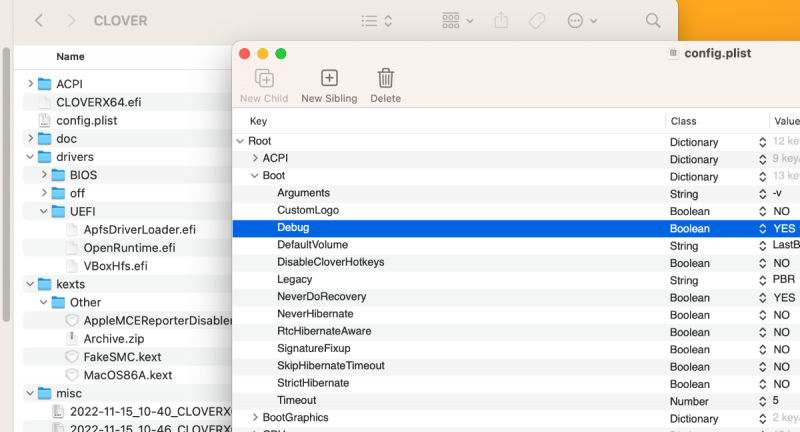This screenshot has height=432, width=800.
Task: Select the CLOVERX64.efi file icon
Action: click(45, 102)
